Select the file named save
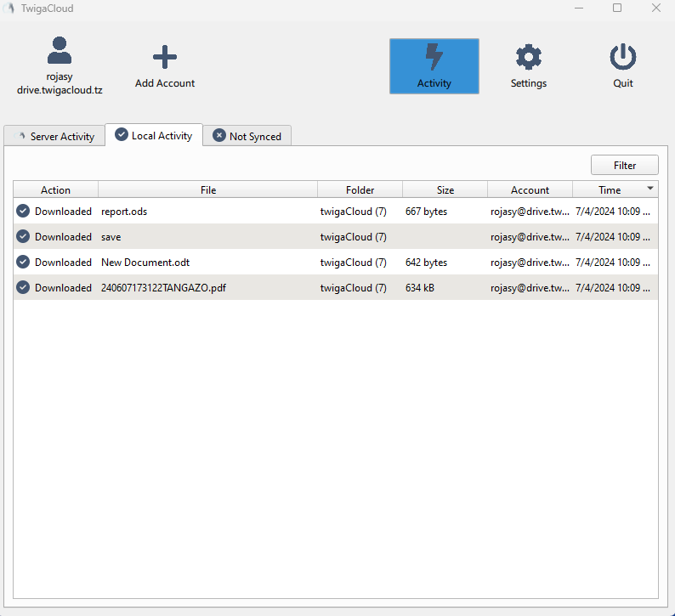 pos(111,237)
